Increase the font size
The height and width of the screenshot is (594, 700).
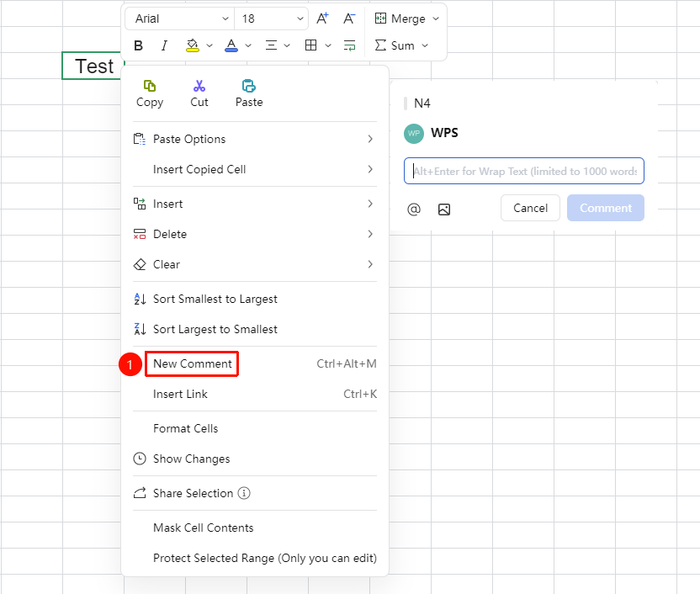322,19
